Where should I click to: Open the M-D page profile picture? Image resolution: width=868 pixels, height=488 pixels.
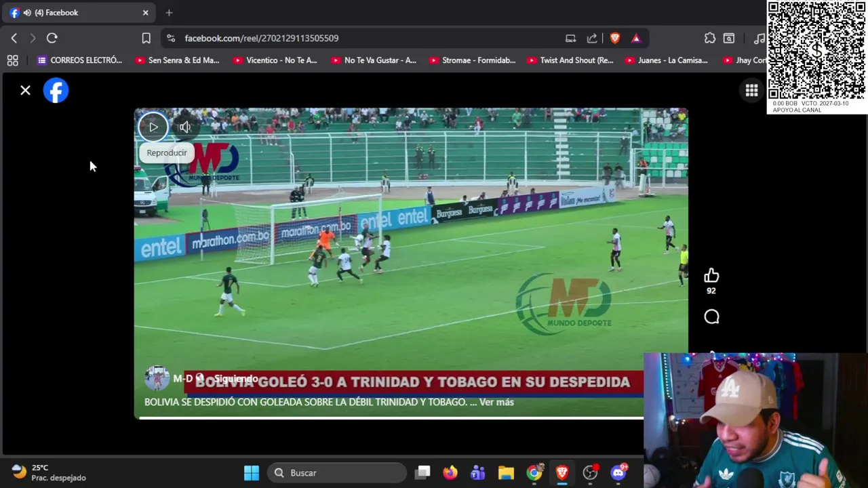tap(157, 378)
